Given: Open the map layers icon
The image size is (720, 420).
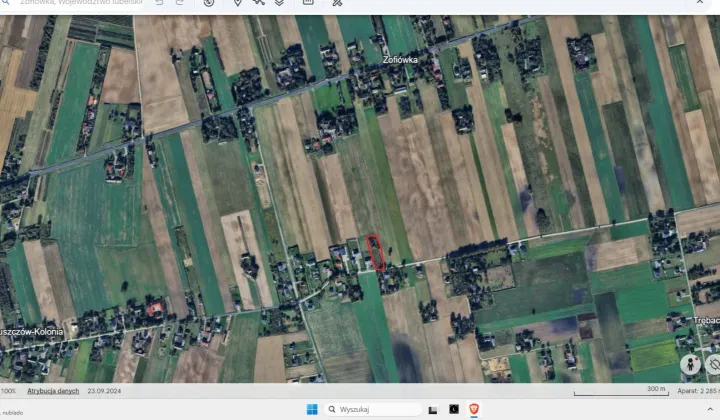Looking at the screenshot, I should click(x=279, y=3).
